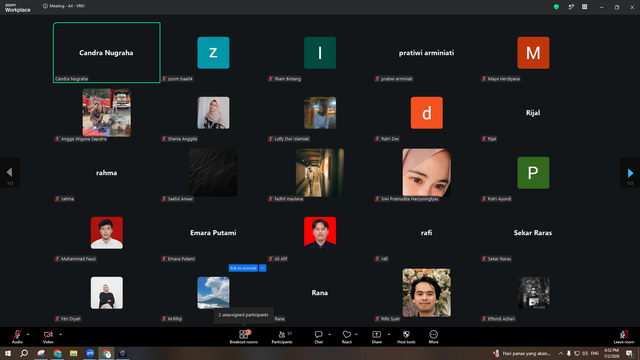Viewport: 640px width, 360px height.
Task: Select Rifki Syah portrait photo
Action: tap(427, 292)
